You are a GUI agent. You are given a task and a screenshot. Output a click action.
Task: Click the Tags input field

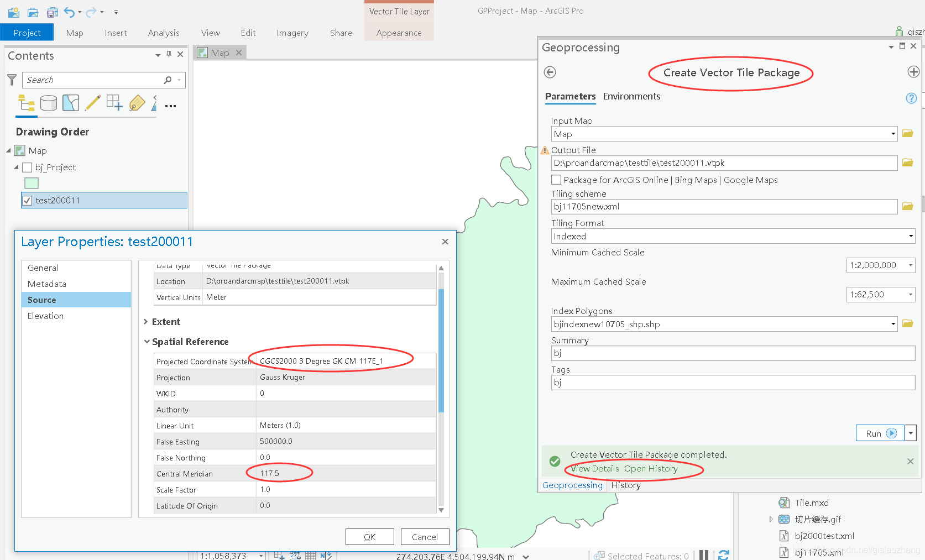733,383
